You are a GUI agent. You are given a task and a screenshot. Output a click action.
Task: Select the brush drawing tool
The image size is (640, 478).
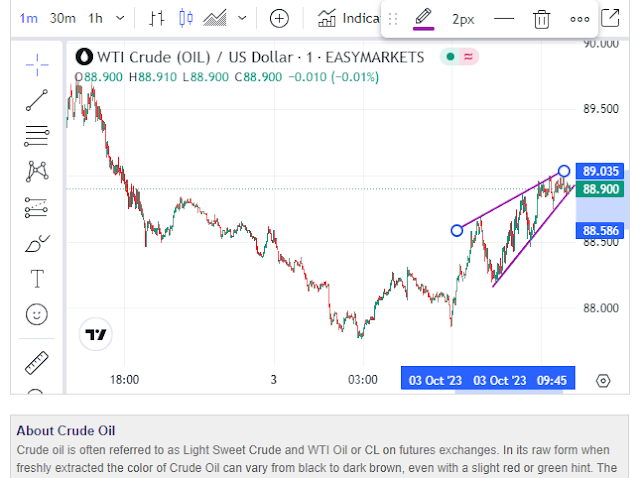37,243
